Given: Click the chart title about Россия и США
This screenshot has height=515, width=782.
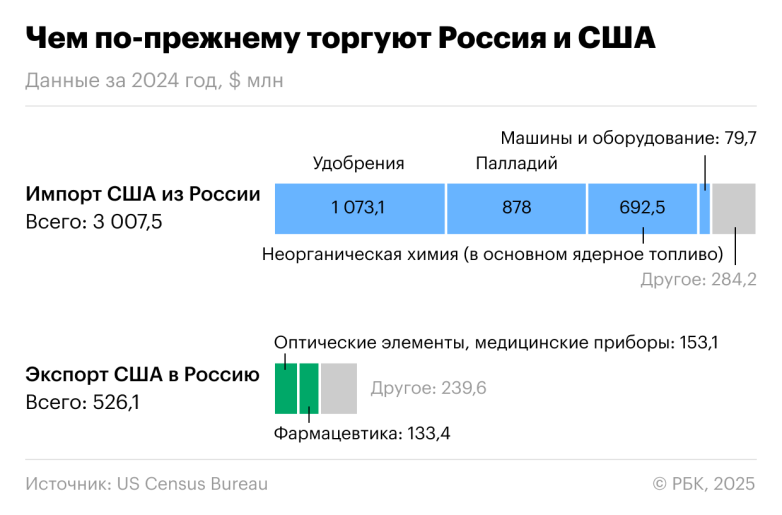Looking at the screenshot, I should [340, 40].
